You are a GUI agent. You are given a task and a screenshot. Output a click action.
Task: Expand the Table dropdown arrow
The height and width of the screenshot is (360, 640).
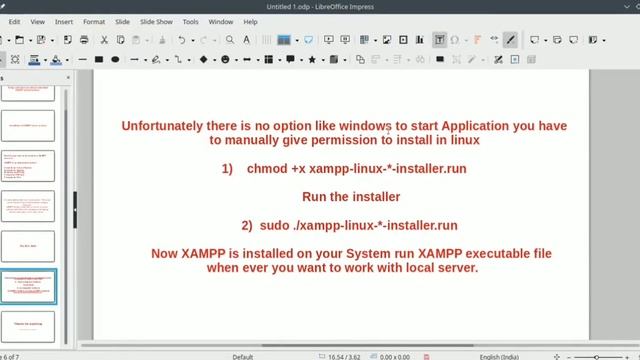(x=375, y=40)
